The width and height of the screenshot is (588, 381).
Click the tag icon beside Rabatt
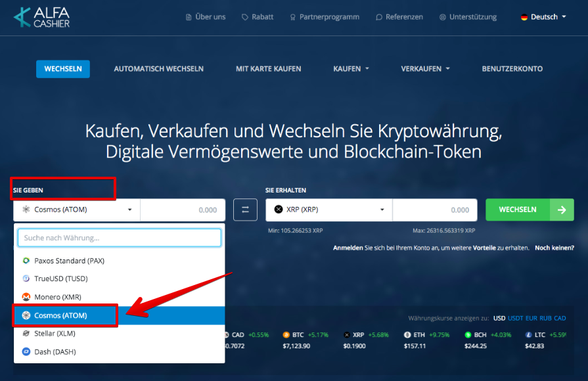(x=245, y=17)
